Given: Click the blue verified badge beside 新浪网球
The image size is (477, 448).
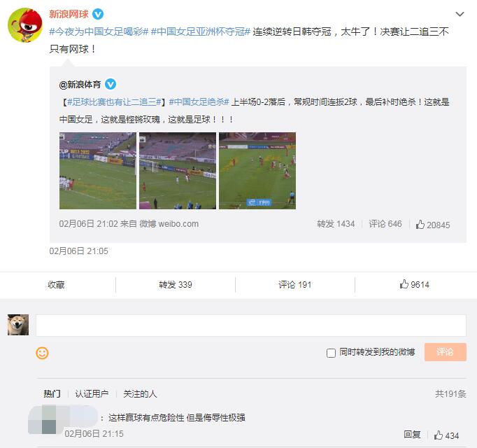Looking at the screenshot, I should coord(98,14).
